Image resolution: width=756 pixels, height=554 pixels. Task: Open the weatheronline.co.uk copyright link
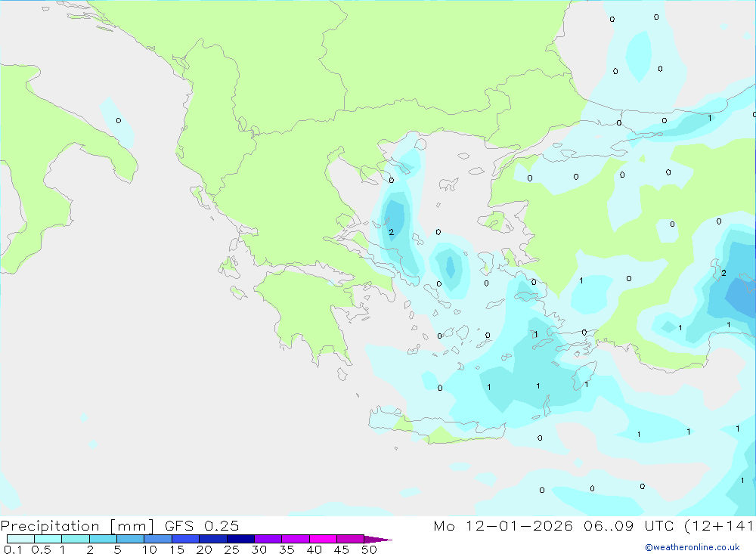pos(692,547)
